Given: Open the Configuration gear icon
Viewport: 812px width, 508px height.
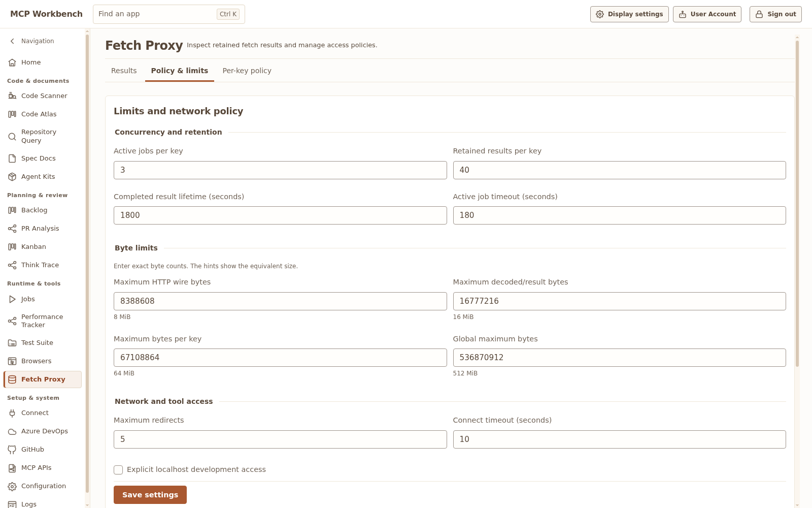Looking at the screenshot, I should click(12, 486).
